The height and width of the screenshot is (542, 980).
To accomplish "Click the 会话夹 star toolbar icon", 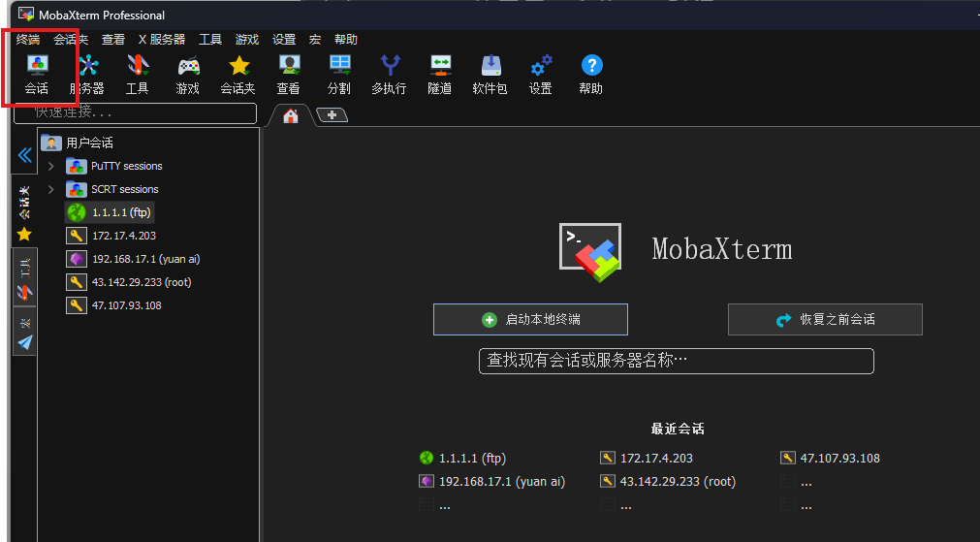I will [x=238, y=75].
